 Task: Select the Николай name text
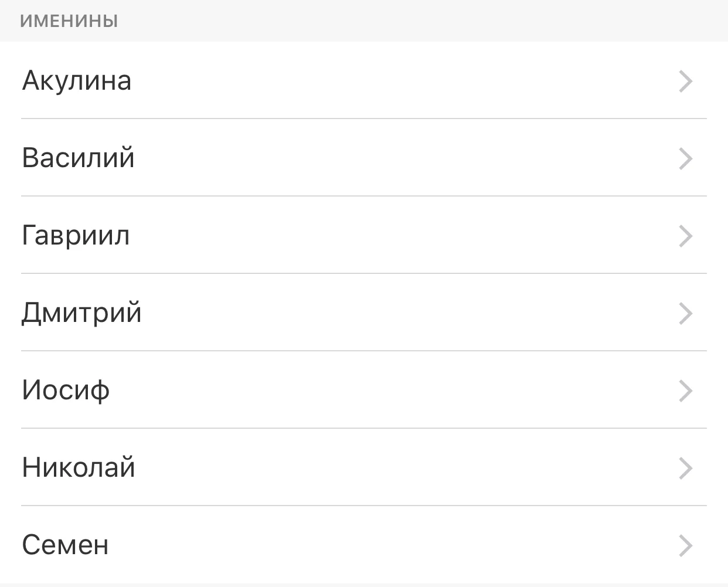79,468
